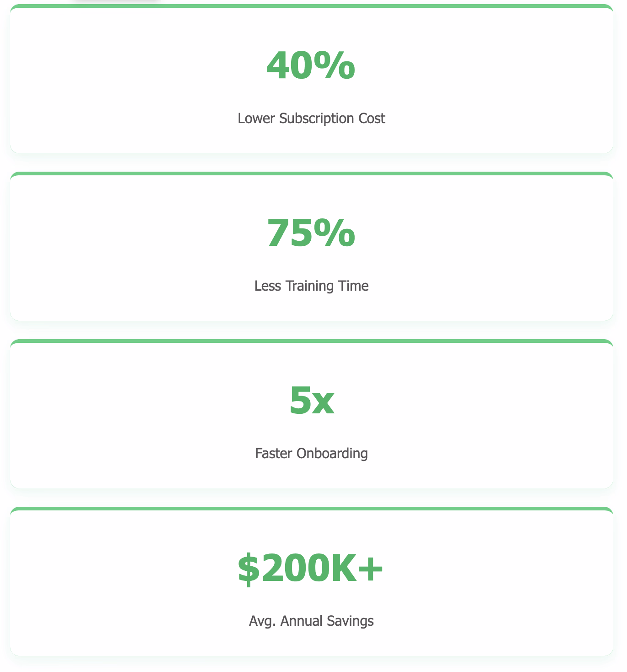
Task: Click the word Onboarding in third card
Action: (x=332, y=454)
